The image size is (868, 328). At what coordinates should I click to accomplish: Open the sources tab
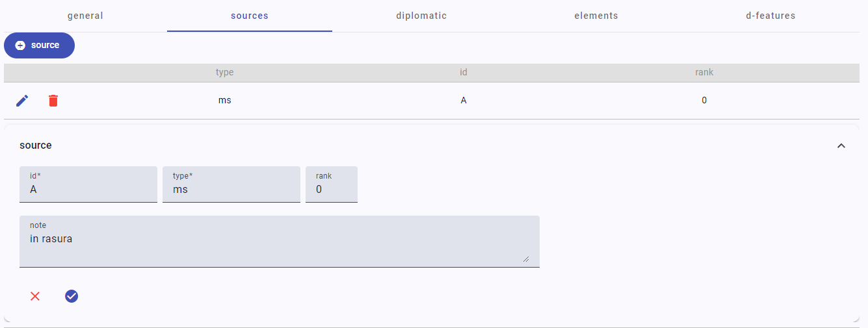250,16
